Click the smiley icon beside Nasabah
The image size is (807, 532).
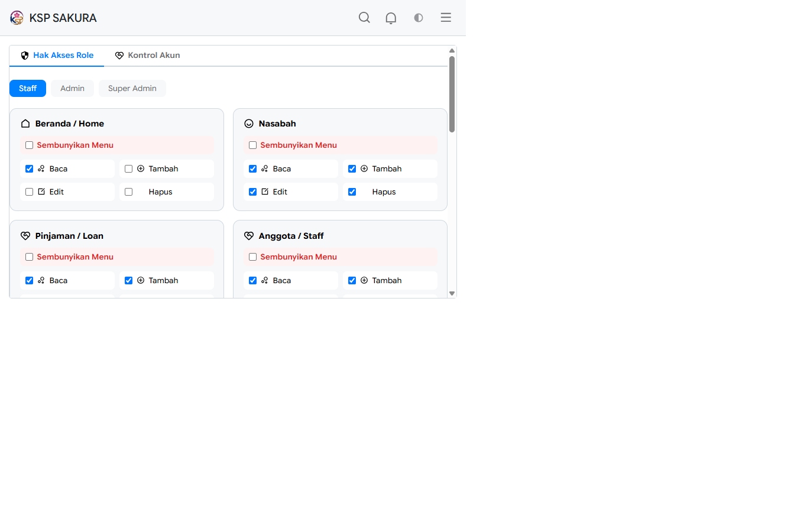pos(249,124)
